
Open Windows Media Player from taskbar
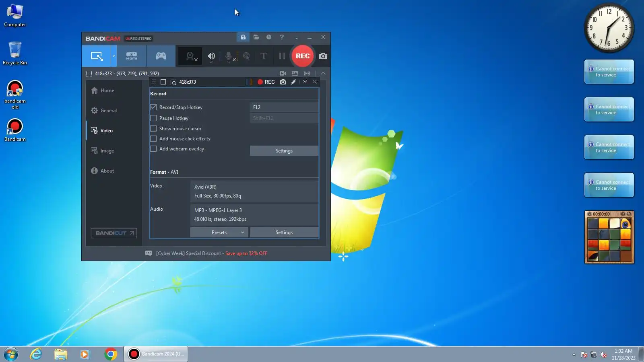pyautogui.click(x=85, y=354)
